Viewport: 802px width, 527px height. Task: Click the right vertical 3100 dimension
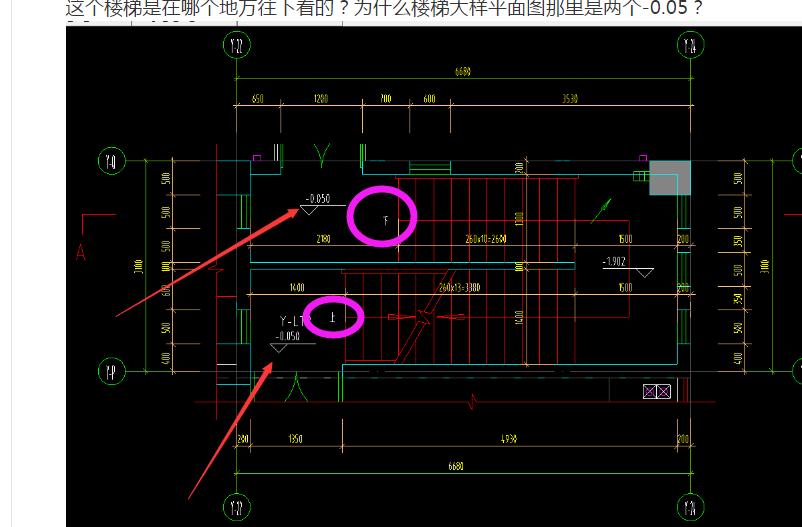765,267
